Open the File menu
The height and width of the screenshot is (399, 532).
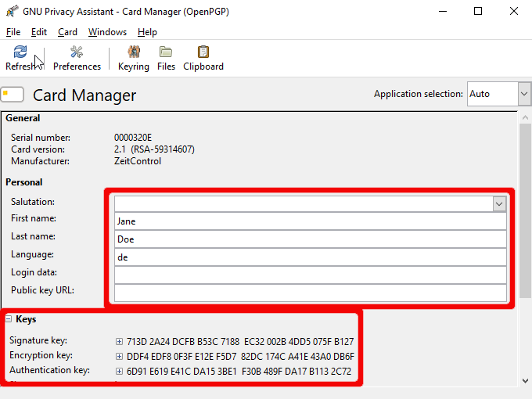click(13, 32)
